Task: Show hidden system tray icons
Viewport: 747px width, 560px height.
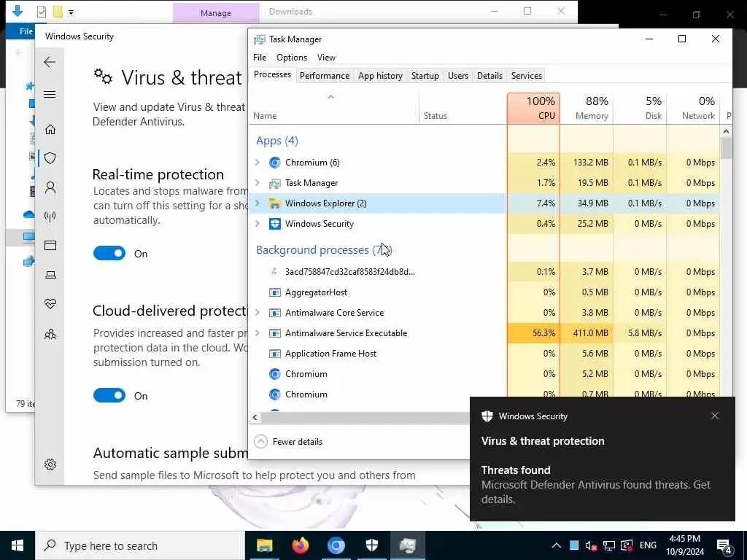Action: [x=556, y=545]
